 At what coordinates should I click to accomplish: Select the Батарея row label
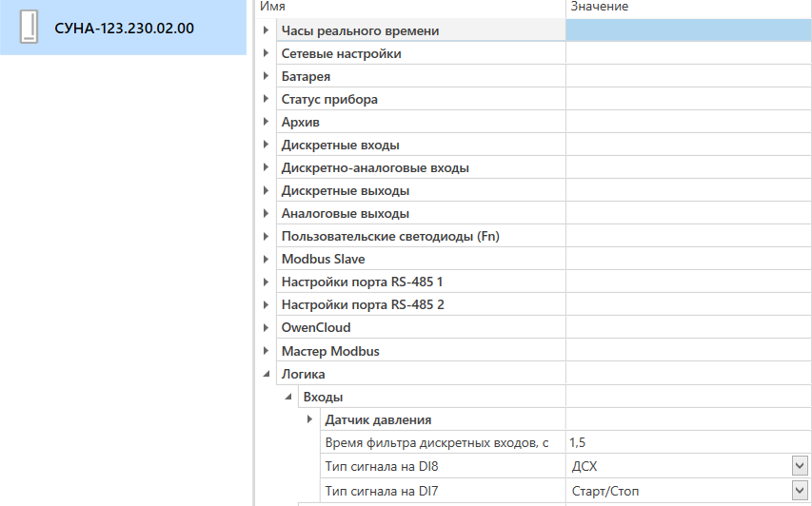click(306, 77)
